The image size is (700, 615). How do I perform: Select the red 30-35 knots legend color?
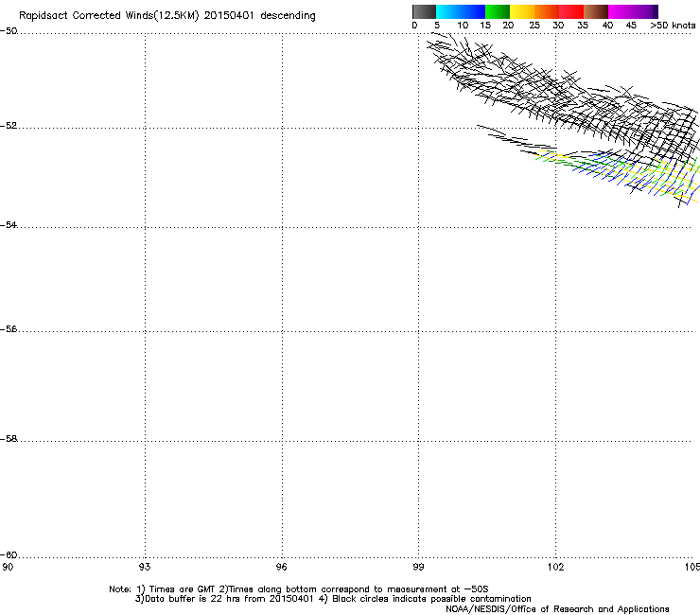pyautogui.click(x=571, y=11)
